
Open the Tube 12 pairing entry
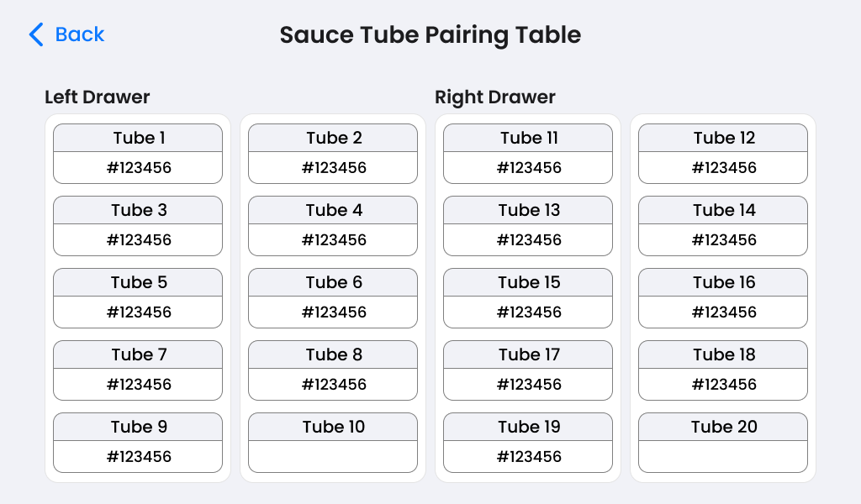pyautogui.click(x=723, y=154)
